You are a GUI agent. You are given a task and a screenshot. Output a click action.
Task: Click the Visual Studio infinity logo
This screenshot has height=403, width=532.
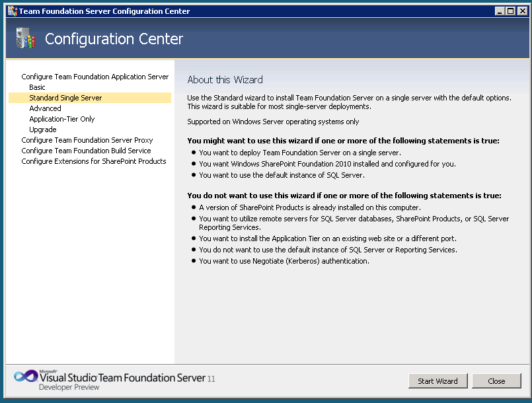(24, 378)
